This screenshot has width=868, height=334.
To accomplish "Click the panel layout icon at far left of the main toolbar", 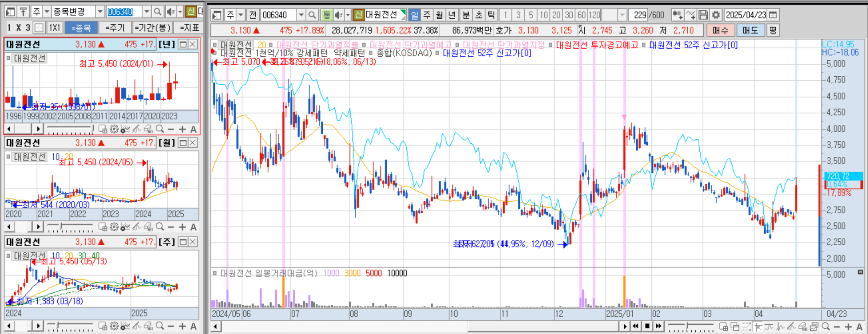I will pyautogui.click(x=217, y=15).
